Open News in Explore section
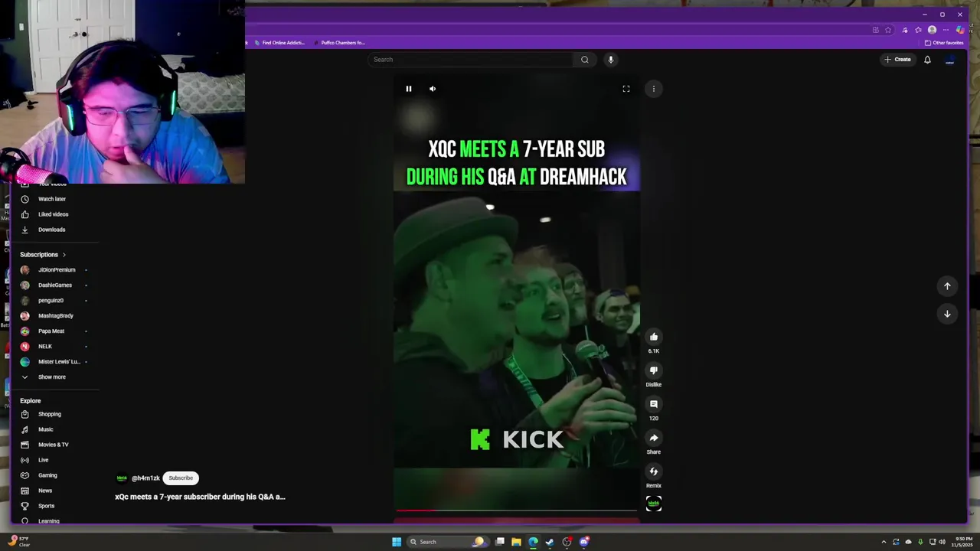The width and height of the screenshot is (980, 551). (45, 491)
